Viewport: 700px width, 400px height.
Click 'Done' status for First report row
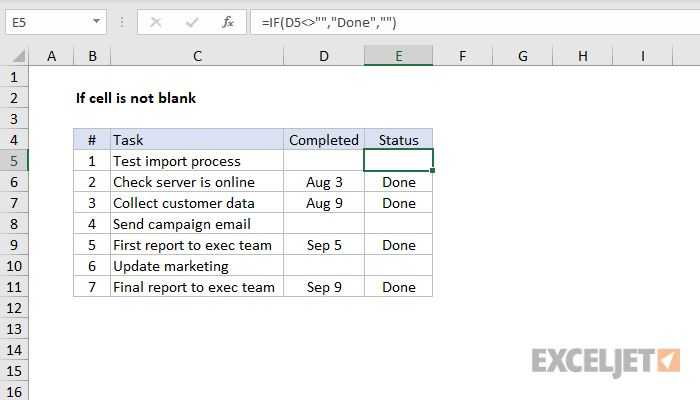click(399, 245)
